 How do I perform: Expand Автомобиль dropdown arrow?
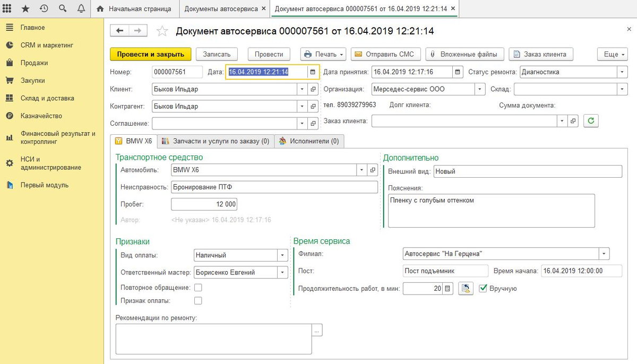tap(362, 170)
